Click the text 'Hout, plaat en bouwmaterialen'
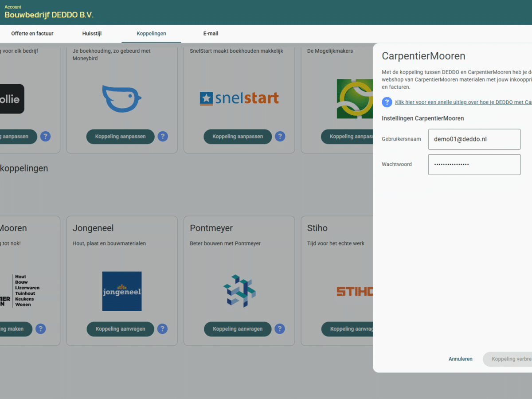Screen dimensions: 532x399 [x=109, y=243]
